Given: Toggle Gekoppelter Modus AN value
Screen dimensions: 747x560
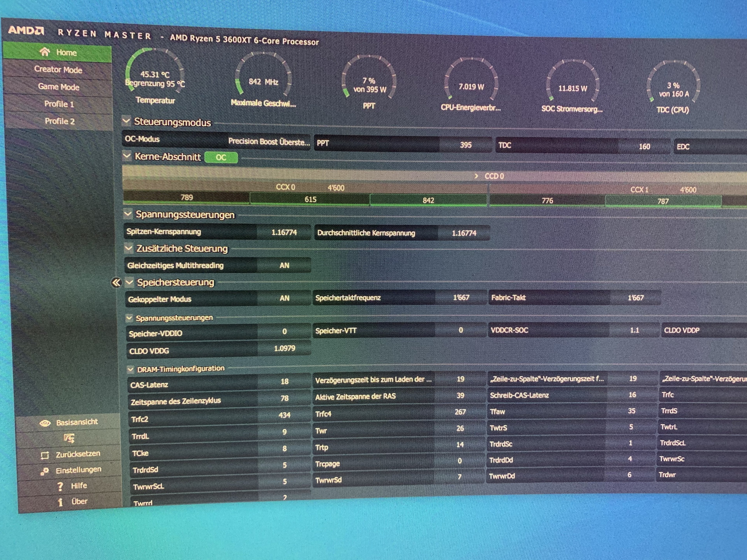Looking at the screenshot, I should (284, 298).
